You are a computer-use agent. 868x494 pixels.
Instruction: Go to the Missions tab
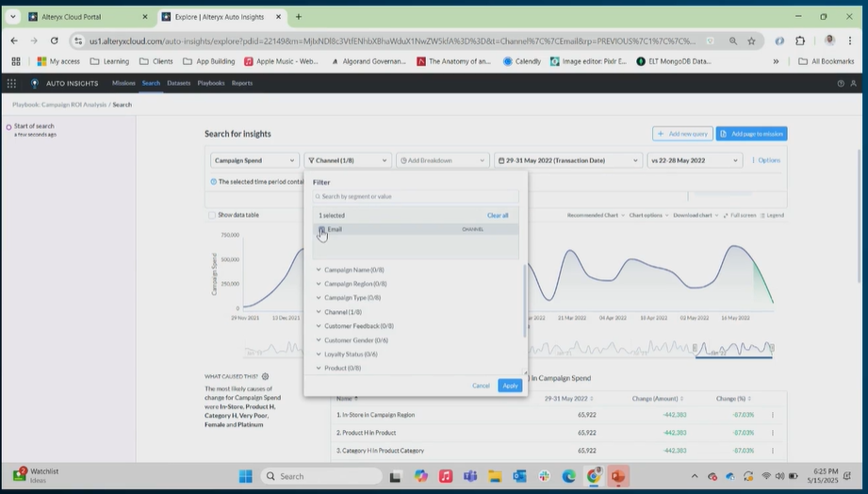pos(123,83)
